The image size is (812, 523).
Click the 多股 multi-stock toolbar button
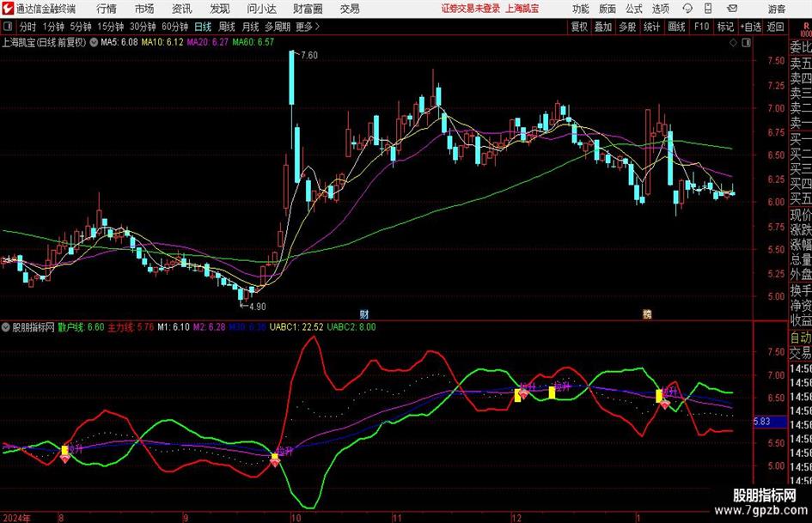[627, 27]
